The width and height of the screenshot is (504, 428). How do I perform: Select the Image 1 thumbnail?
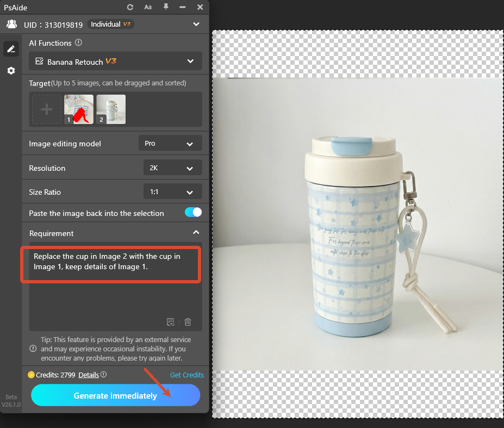[78, 109]
